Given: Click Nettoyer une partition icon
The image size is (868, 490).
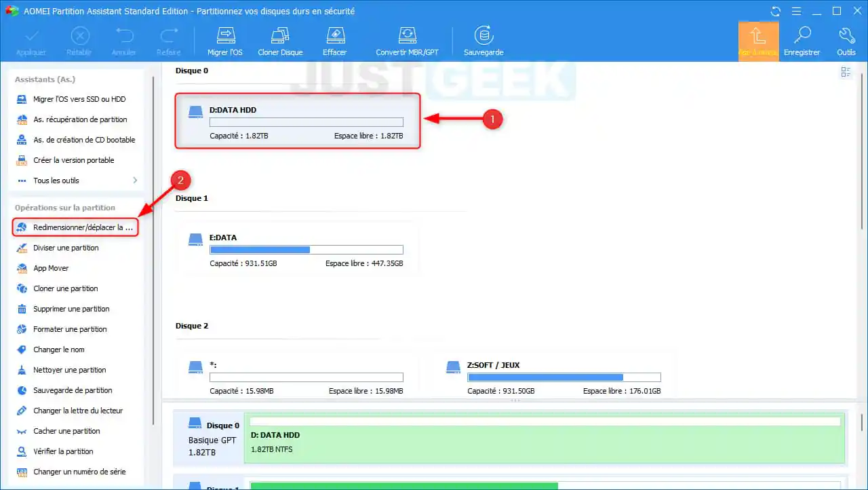Looking at the screenshot, I should tap(22, 370).
